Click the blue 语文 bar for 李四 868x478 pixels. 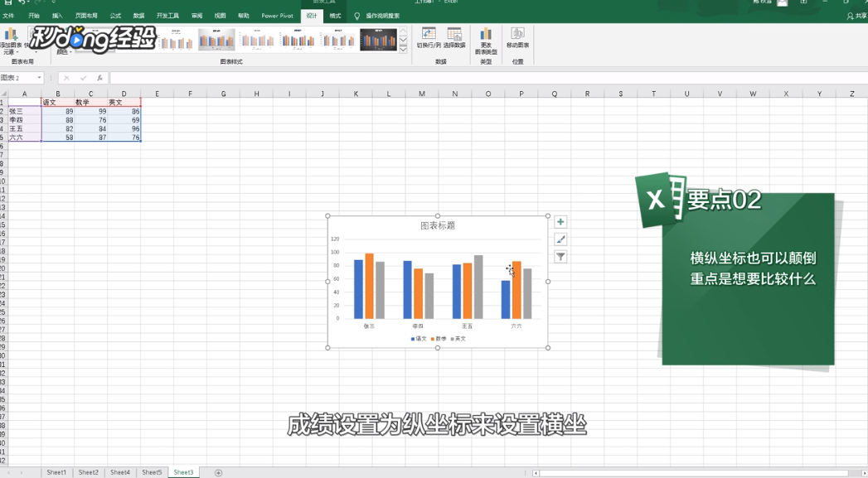pyautogui.click(x=407, y=290)
